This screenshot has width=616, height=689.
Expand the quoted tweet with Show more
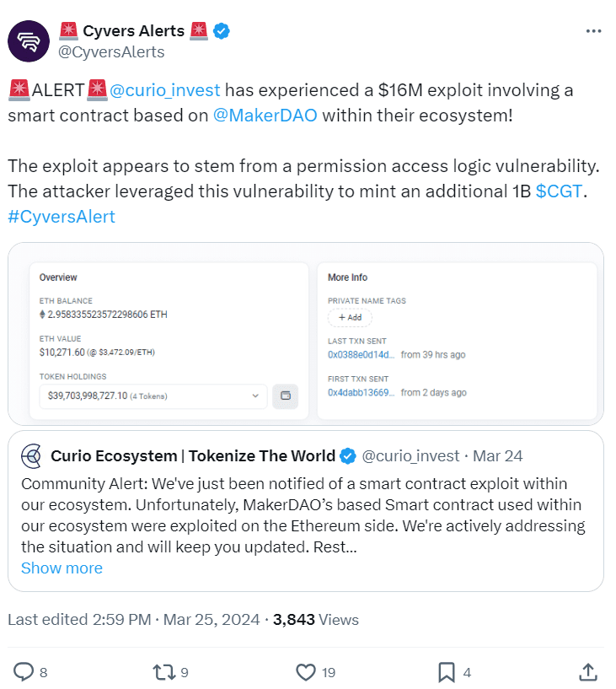[62, 568]
